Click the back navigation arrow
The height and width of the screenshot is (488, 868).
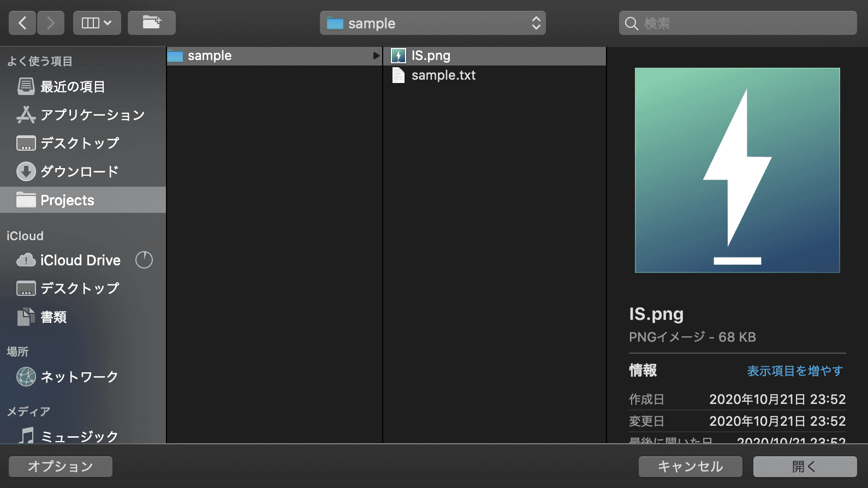(x=22, y=23)
